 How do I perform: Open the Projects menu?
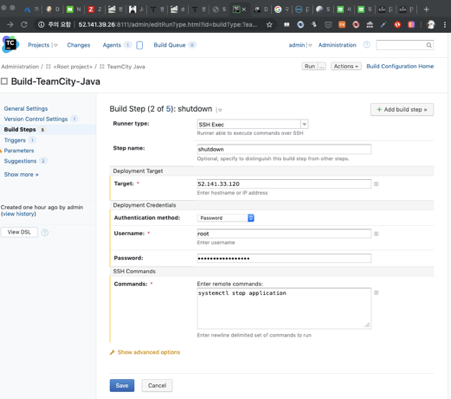(x=38, y=45)
